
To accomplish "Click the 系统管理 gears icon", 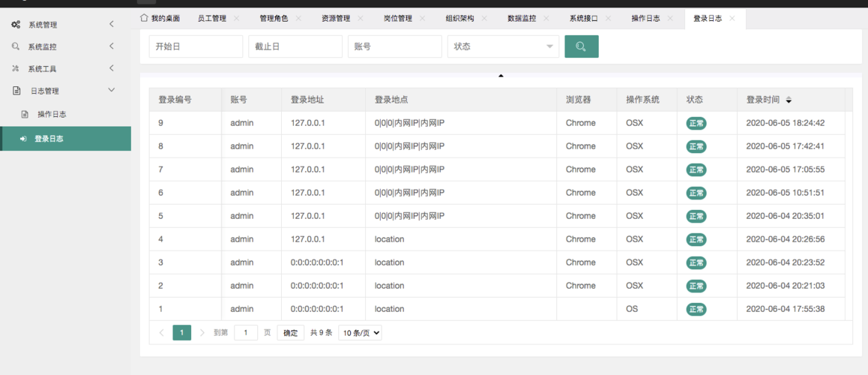I will click(x=16, y=24).
